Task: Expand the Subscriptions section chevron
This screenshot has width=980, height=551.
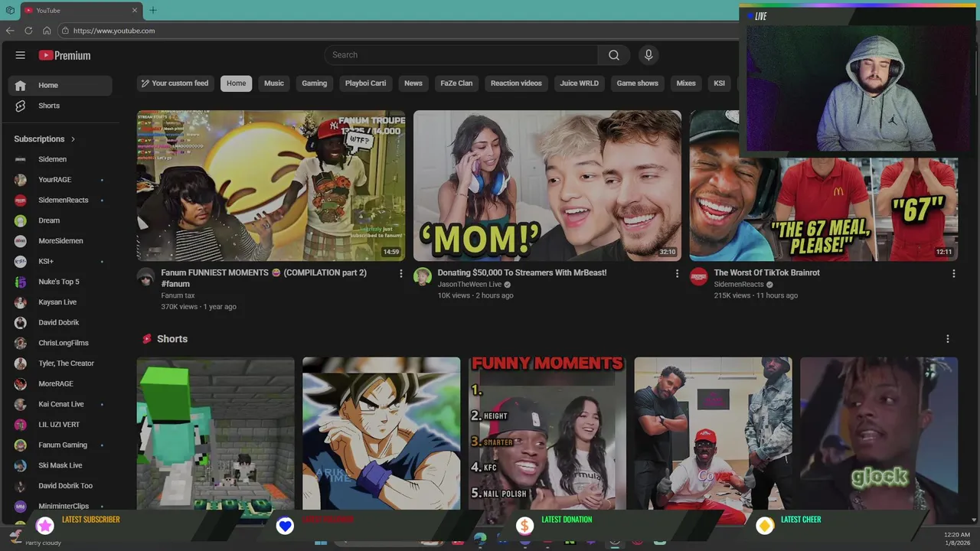Action: [73, 139]
